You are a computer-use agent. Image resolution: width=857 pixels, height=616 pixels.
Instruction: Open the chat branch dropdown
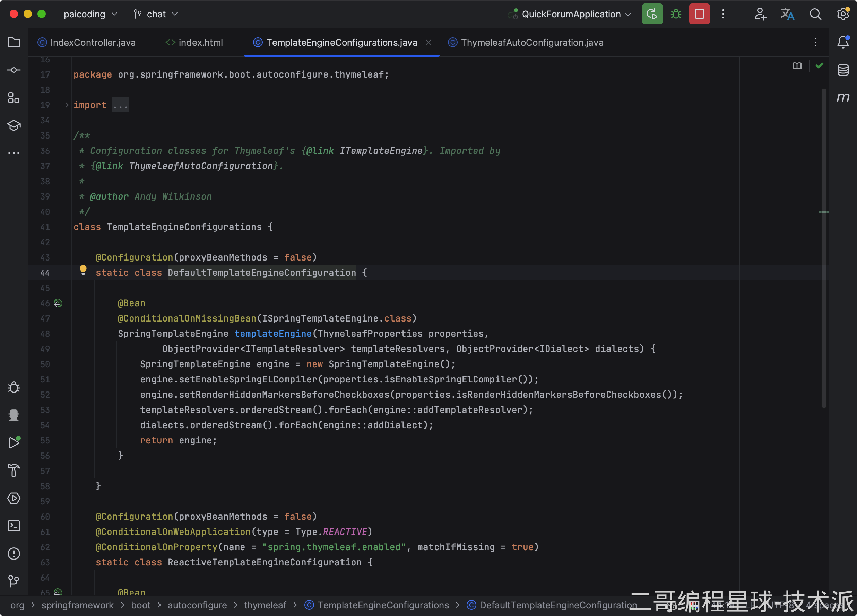(x=156, y=14)
